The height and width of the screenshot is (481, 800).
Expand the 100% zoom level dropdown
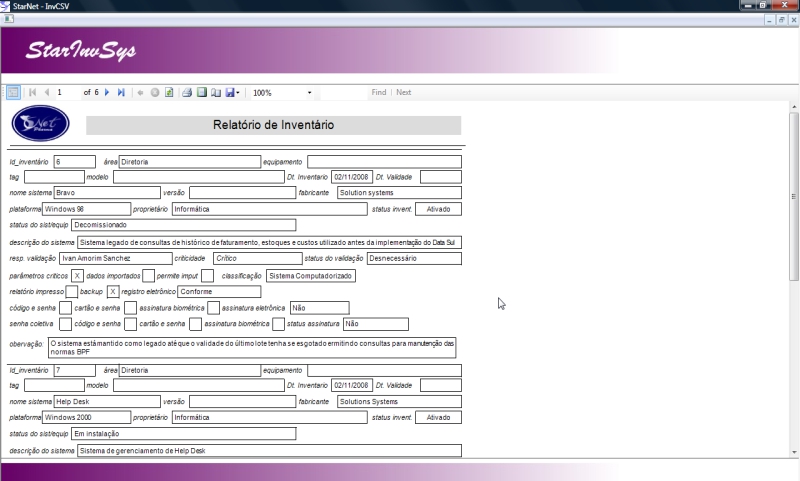pyautogui.click(x=309, y=93)
